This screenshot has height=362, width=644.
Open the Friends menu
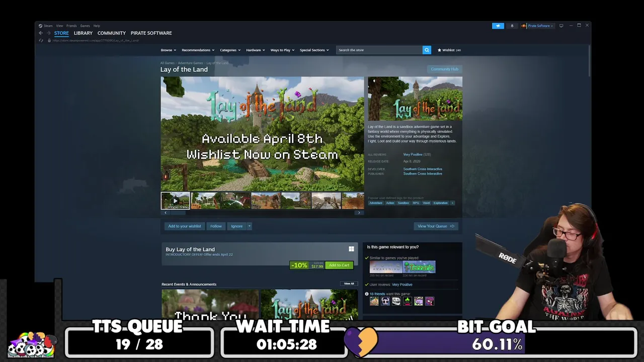(x=71, y=26)
